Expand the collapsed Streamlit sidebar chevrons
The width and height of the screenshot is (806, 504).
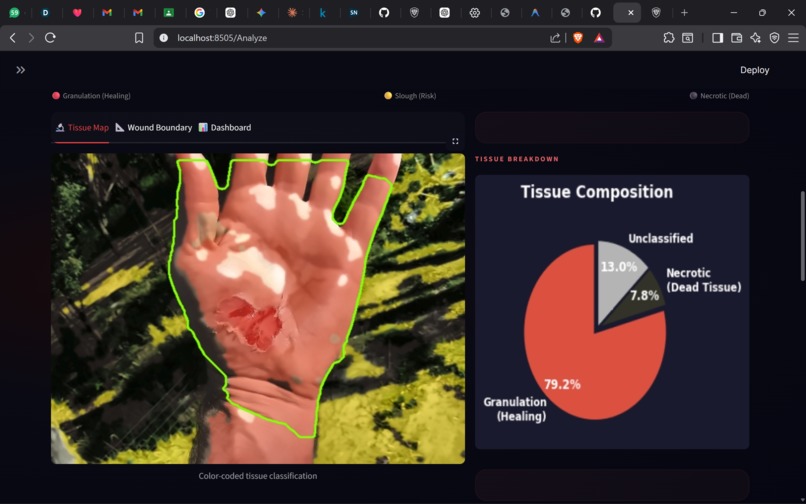21,70
